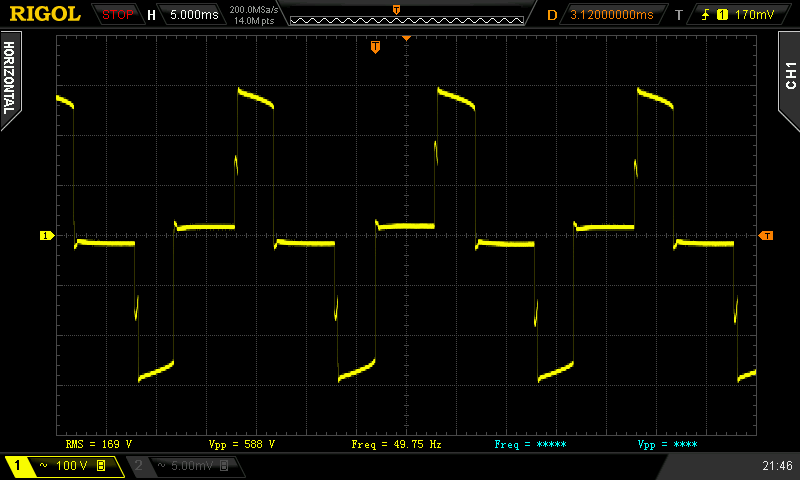
Task: Select the Freq = 49.75 Hz measurement
Action: 396,443
